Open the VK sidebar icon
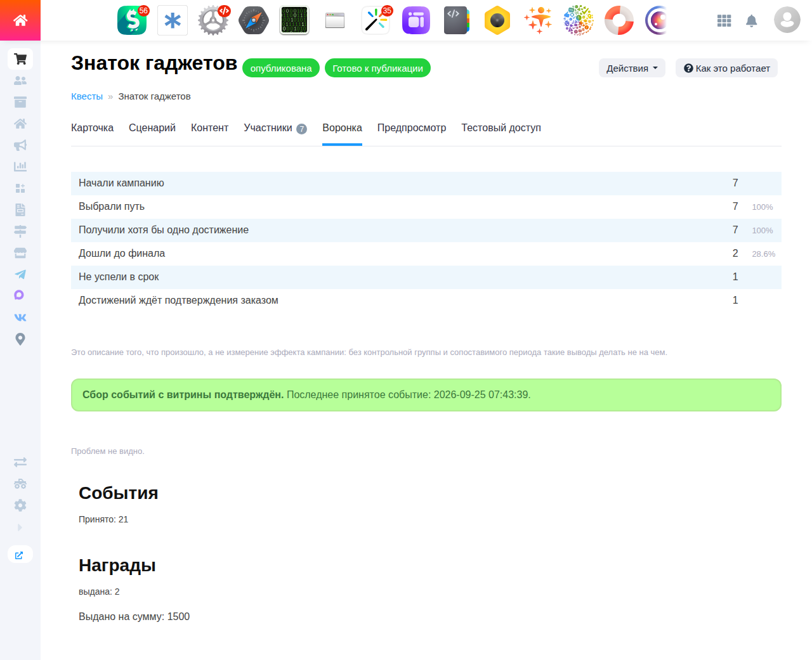The width and height of the screenshot is (812, 660). click(x=20, y=318)
